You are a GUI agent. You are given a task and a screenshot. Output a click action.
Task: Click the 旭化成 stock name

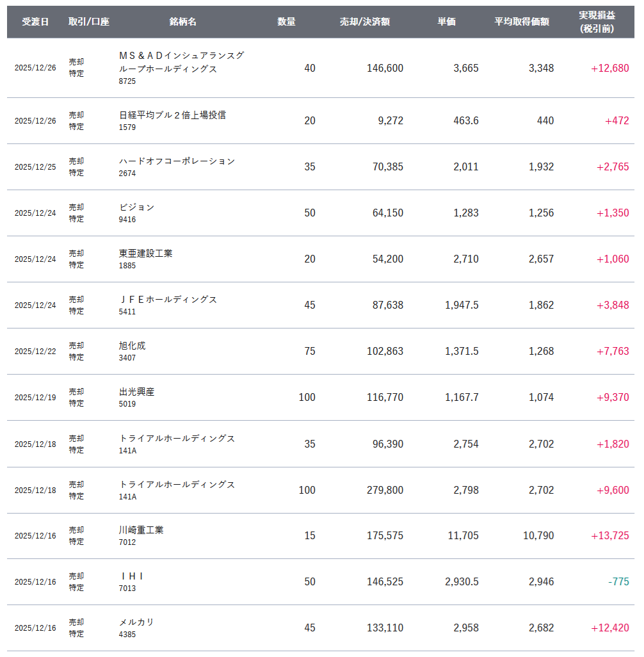(x=132, y=346)
